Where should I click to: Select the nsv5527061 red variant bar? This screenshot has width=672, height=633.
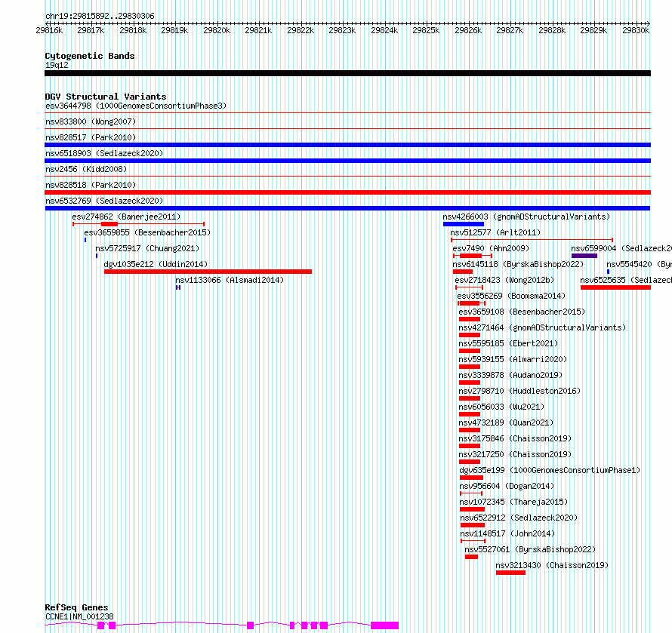[471, 557]
